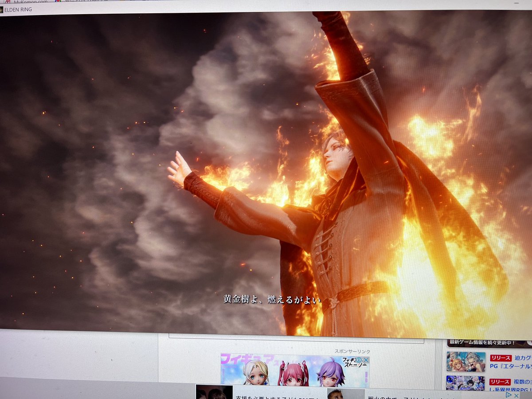Open the second リリース news thumbnail in sidebar
The height and width of the screenshot is (399, 532).
(x=465, y=383)
